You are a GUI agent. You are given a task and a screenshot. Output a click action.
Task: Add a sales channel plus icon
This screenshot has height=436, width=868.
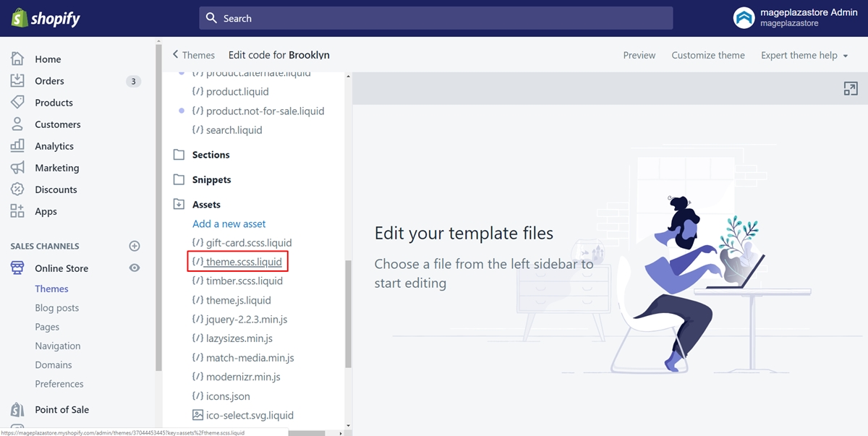[135, 246]
